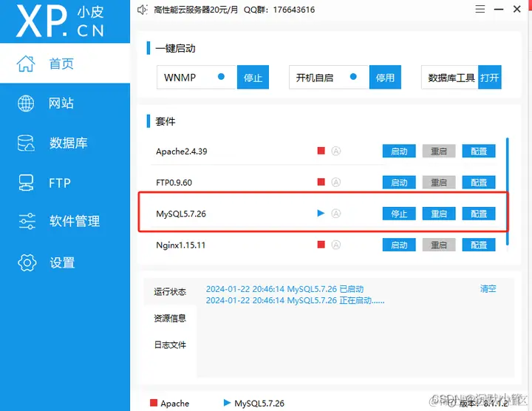Toggle FTP0.9.60 auto-start A icon
532x411 pixels.
(x=336, y=183)
